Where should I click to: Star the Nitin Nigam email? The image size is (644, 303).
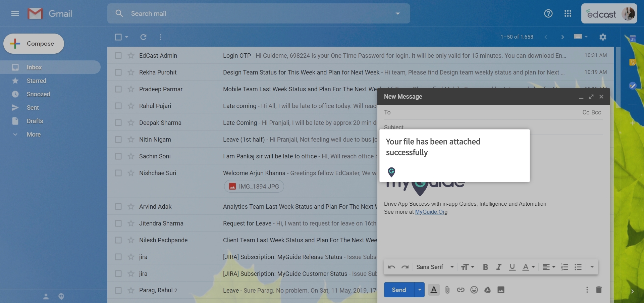131,139
